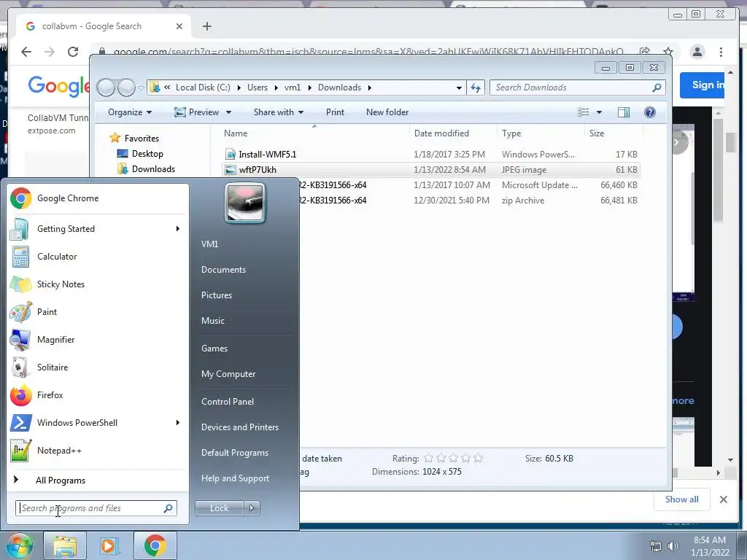Open Help and Support
The height and width of the screenshot is (560, 747).
pos(235,478)
